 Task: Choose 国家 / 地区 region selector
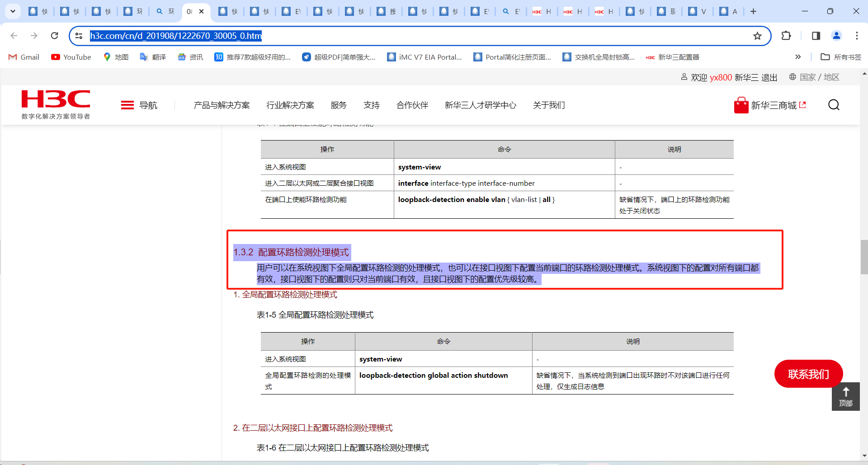(x=814, y=77)
